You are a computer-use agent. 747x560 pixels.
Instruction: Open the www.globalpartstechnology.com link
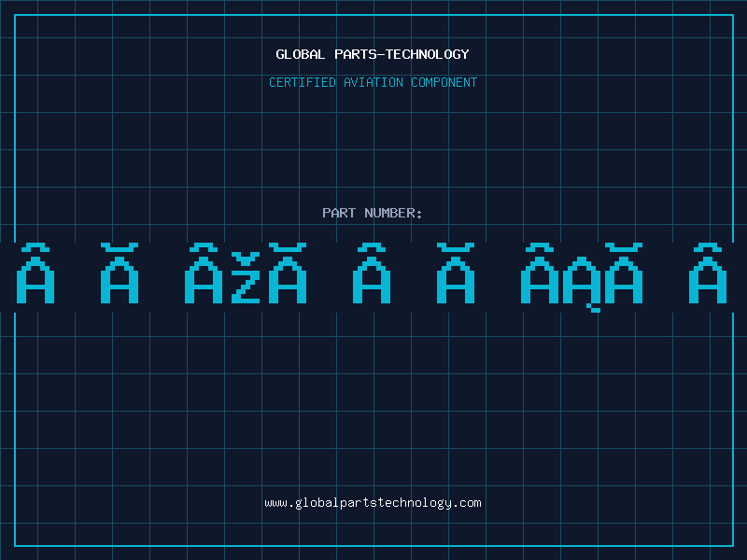click(373, 503)
